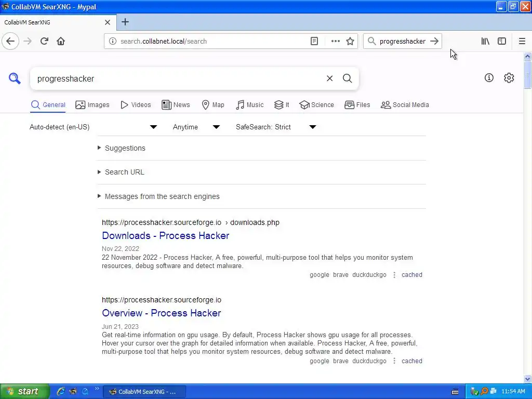The width and height of the screenshot is (532, 399).
Task: Open the SearXNG about info icon
Action: coord(489,78)
